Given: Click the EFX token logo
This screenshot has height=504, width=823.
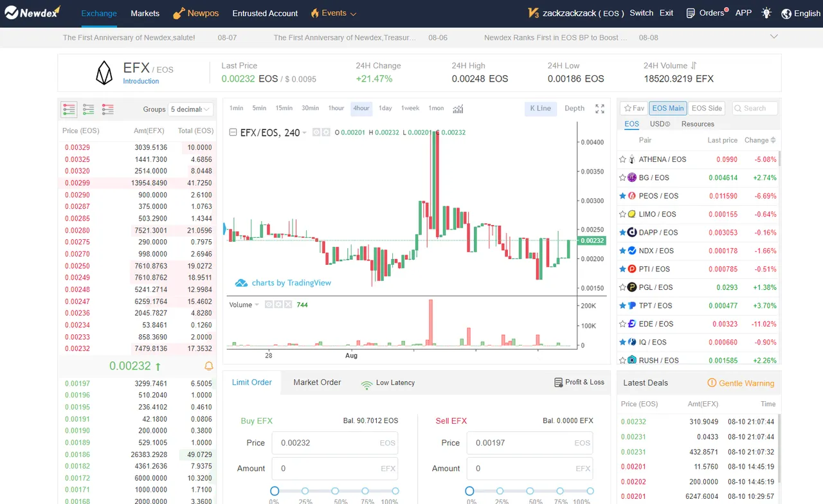Looking at the screenshot, I should [x=104, y=73].
